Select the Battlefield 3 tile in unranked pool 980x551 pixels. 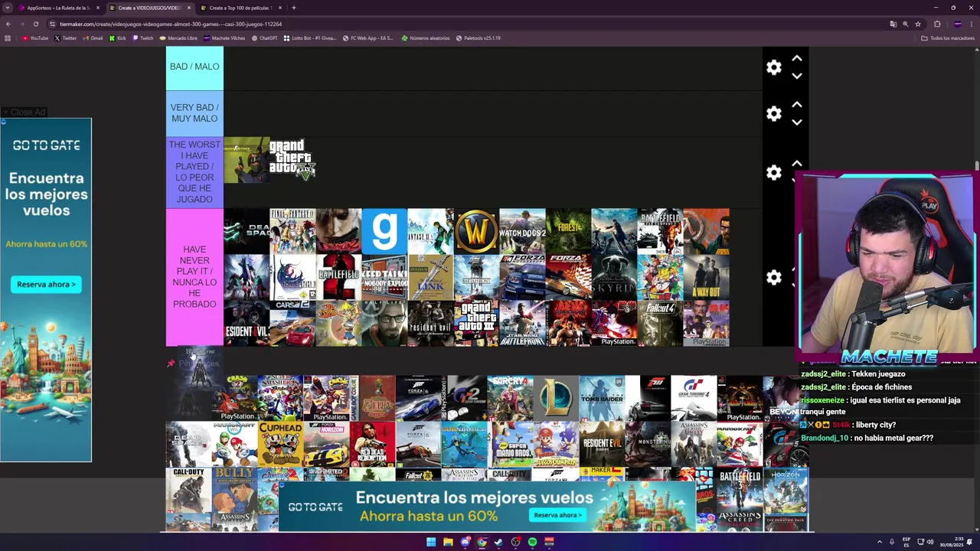coord(740,490)
